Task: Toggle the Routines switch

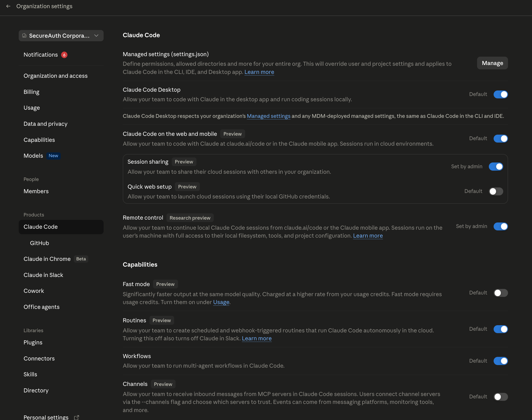Action: [x=501, y=329]
